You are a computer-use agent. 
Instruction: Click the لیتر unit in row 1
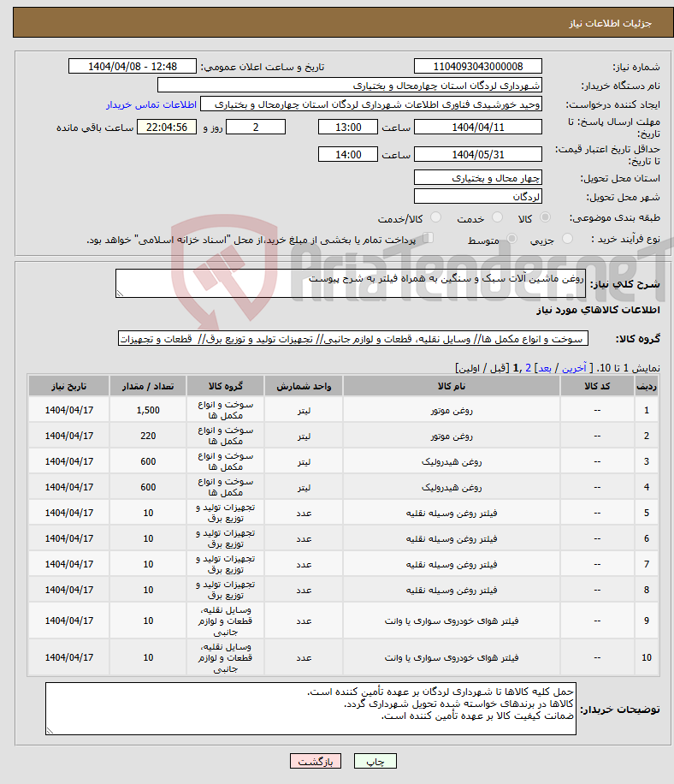point(304,411)
